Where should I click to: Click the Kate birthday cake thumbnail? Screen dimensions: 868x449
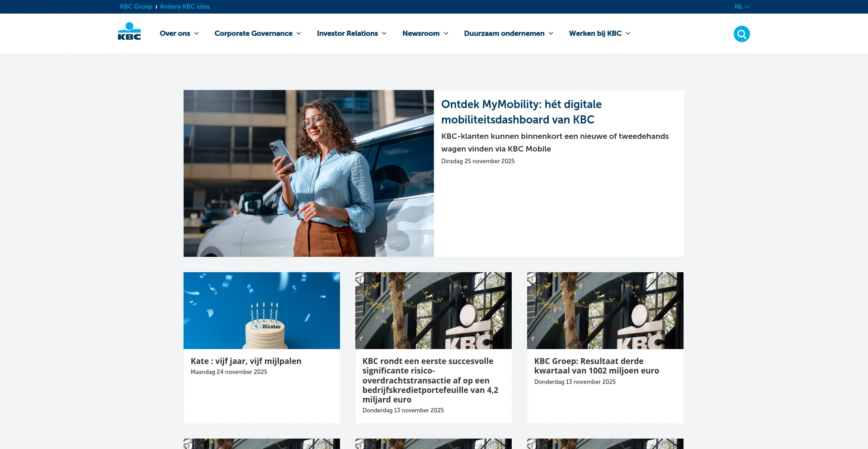tap(261, 310)
